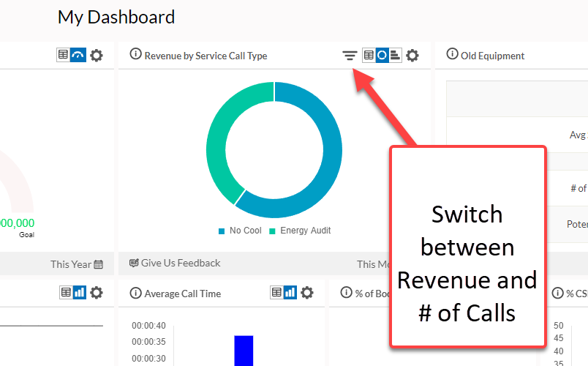This screenshot has width=588, height=366.
Task: Open settings gear for Average Call Time
Action: click(x=306, y=292)
